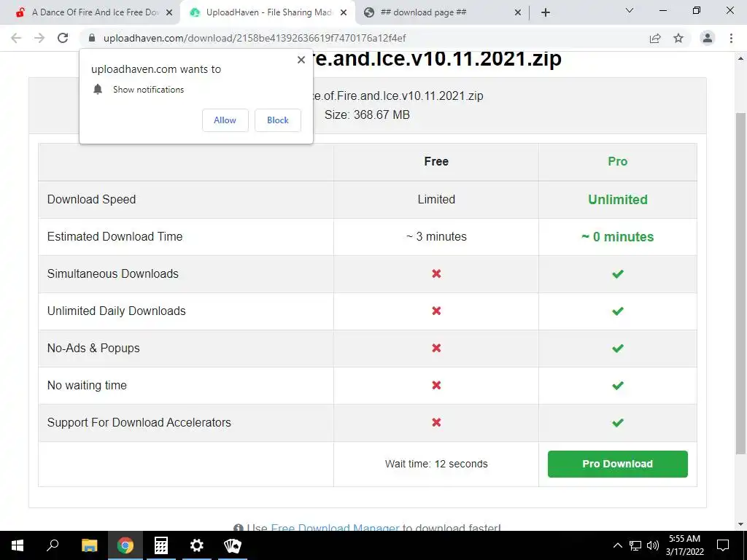Close the UploadHaven tab
This screenshot has width=747, height=560.
click(344, 12)
